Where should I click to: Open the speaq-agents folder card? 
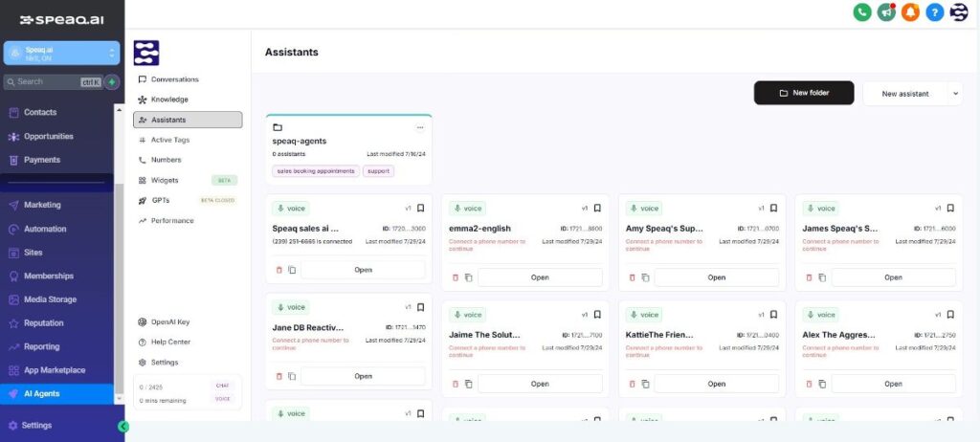click(348, 149)
